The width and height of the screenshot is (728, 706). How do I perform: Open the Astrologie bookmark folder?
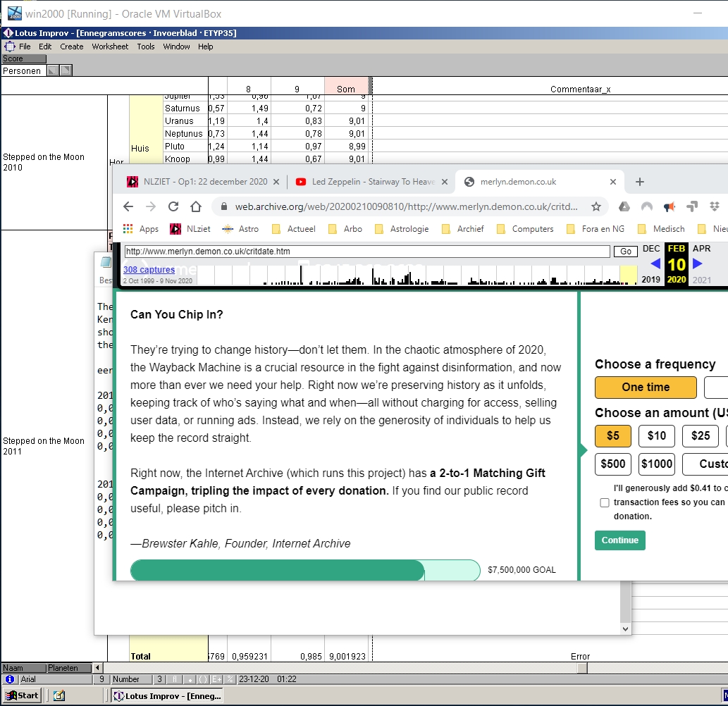402,229
